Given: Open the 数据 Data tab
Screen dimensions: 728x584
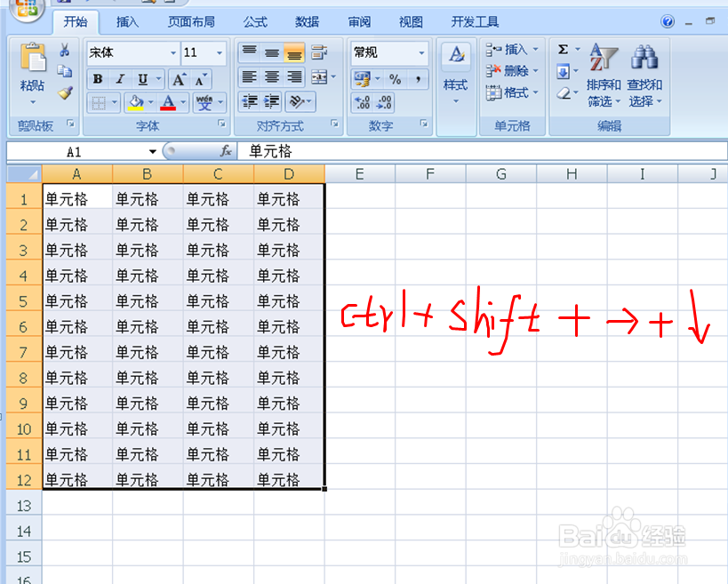Looking at the screenshot, I should point(307,21).
